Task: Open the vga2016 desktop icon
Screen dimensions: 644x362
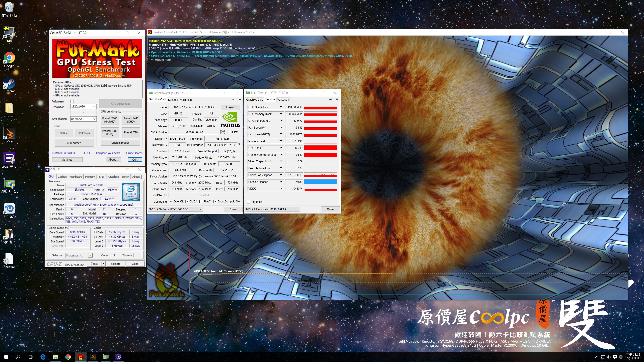Action: 9,236
